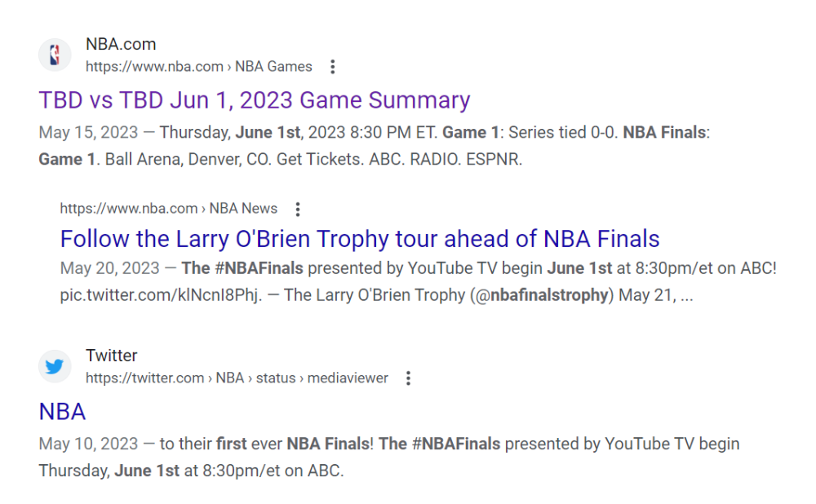Click twitter.com › NBA › status breadcrumb
The image size is (816, 504).
click(x=237, y=378)
